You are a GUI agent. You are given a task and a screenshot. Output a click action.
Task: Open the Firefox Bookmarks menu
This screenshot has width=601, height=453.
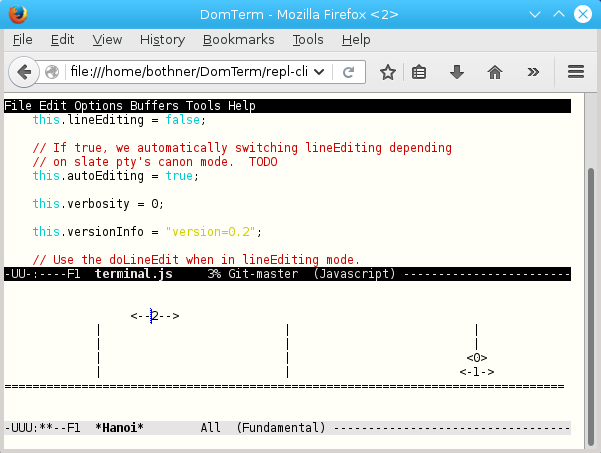[238, 40]
